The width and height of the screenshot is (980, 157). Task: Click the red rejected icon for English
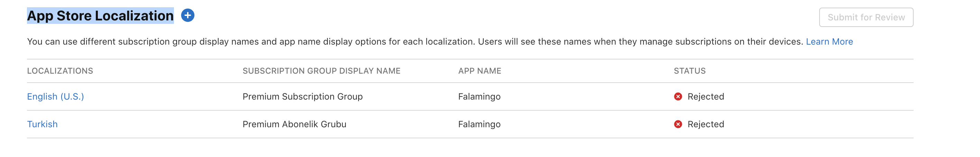[x=678, y=96]
